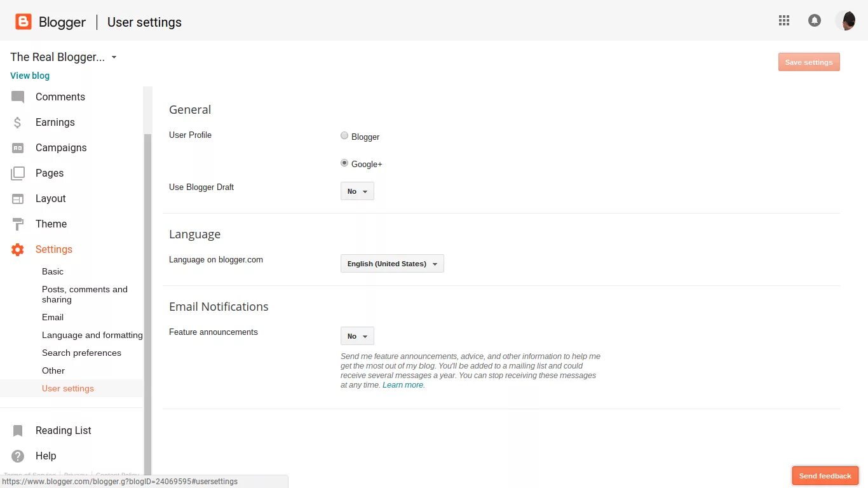The height and width of the screenshot is (488, 868).
Task: Click the Help question mark icon
Action: [18, 456]
